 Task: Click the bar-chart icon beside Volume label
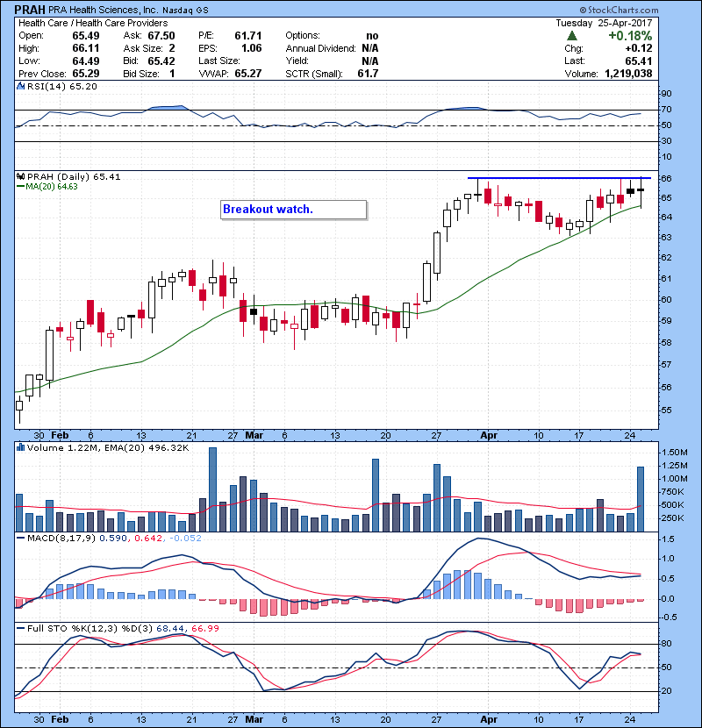point(20,447)
